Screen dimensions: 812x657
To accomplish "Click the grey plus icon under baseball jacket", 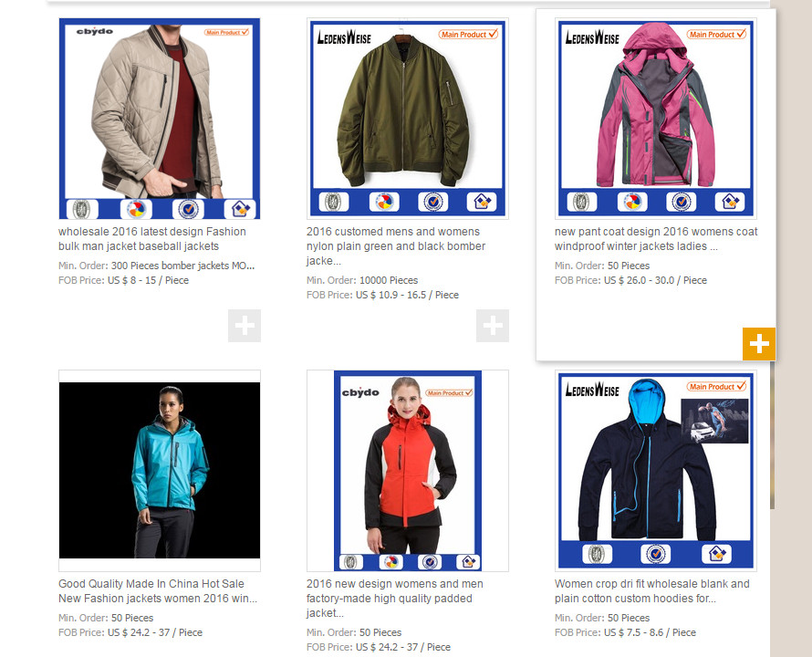I will (245, 326).
